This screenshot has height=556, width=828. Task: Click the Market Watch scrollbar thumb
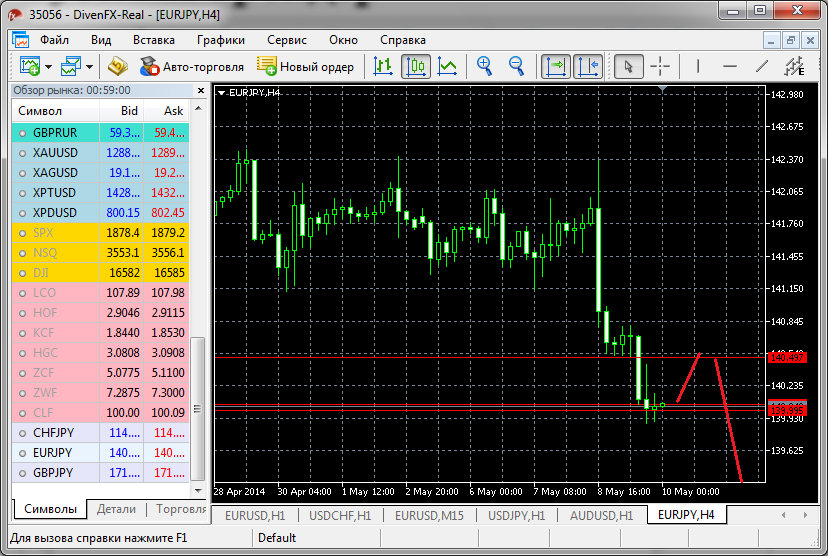pyautogui.click(x=198, y=409)
